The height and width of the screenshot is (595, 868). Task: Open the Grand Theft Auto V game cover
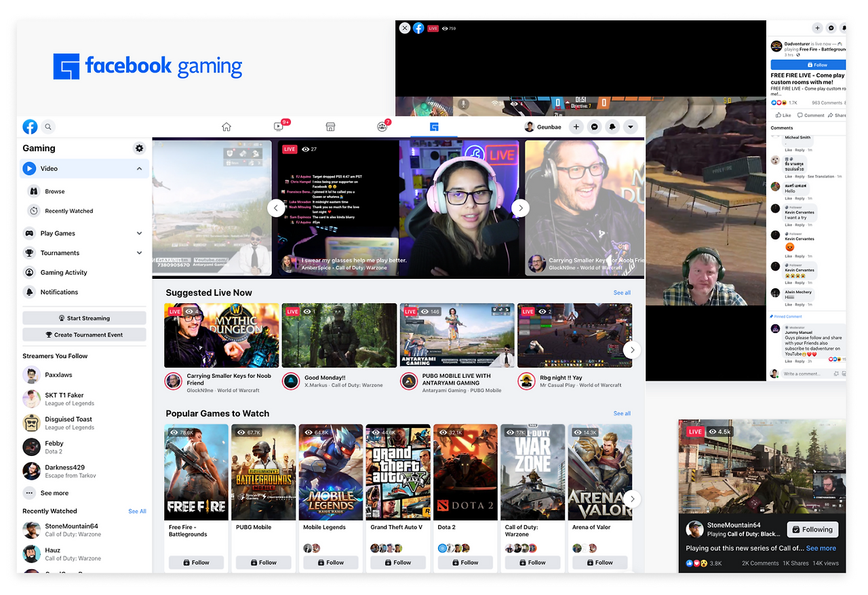398,472
